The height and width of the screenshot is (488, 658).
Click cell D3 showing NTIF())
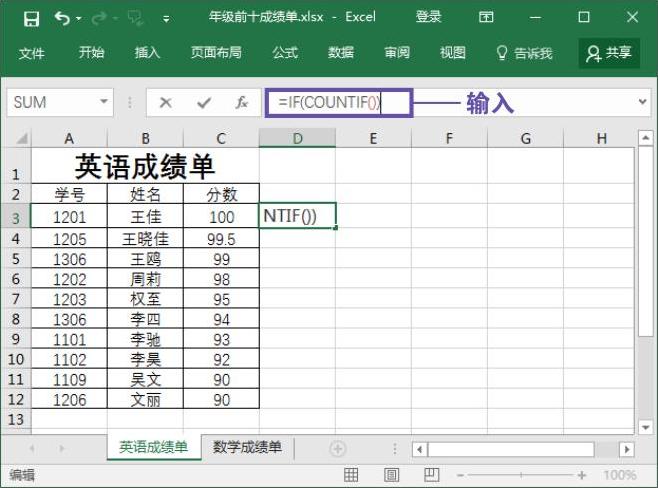point(297,216)
